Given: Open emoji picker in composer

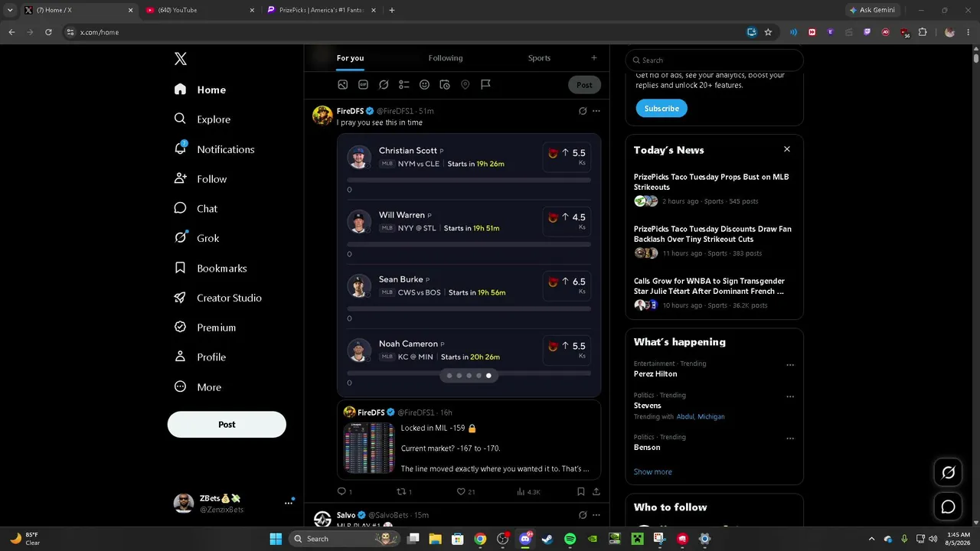Looking at the screenshot, I should 424,85.
